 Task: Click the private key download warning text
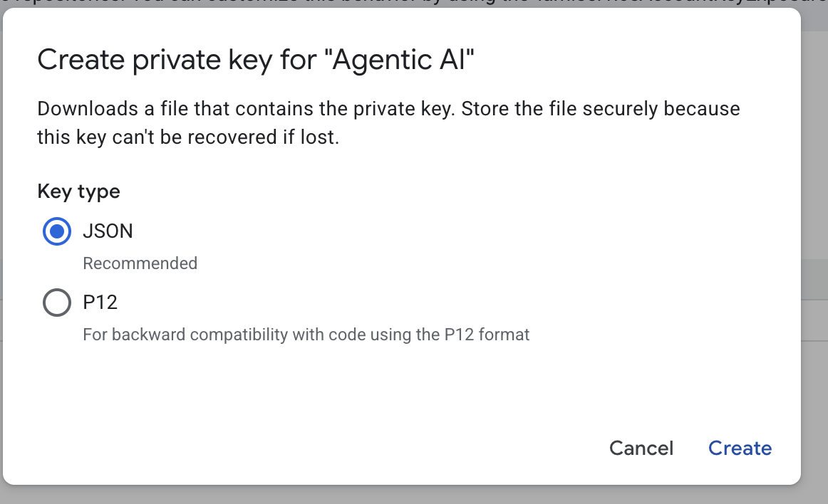point(388,122)
